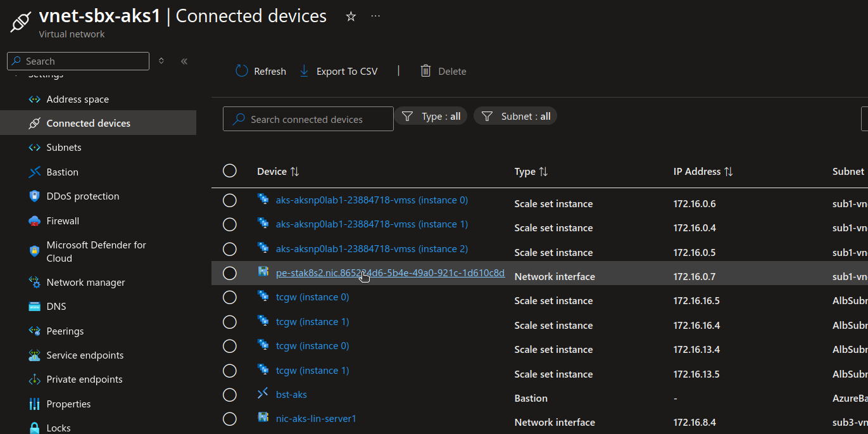Open the bst-aks device link

tap(291, 395)
